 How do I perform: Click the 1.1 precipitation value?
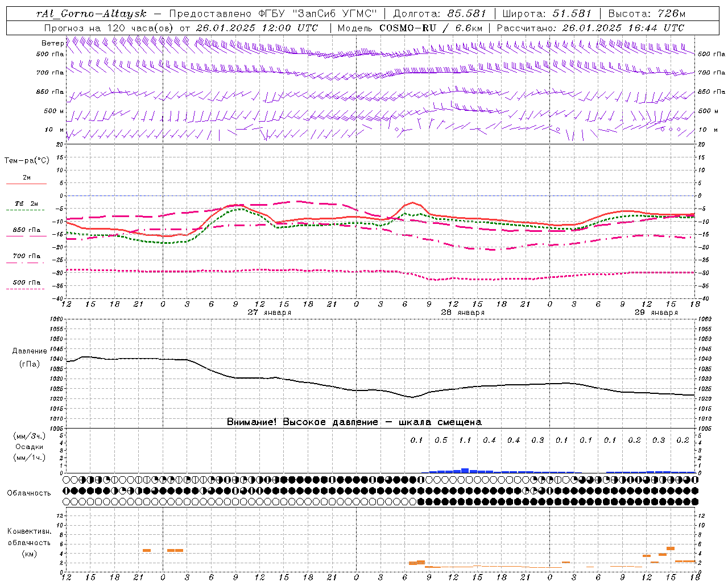pyautogui.click(x=465, y=440)
